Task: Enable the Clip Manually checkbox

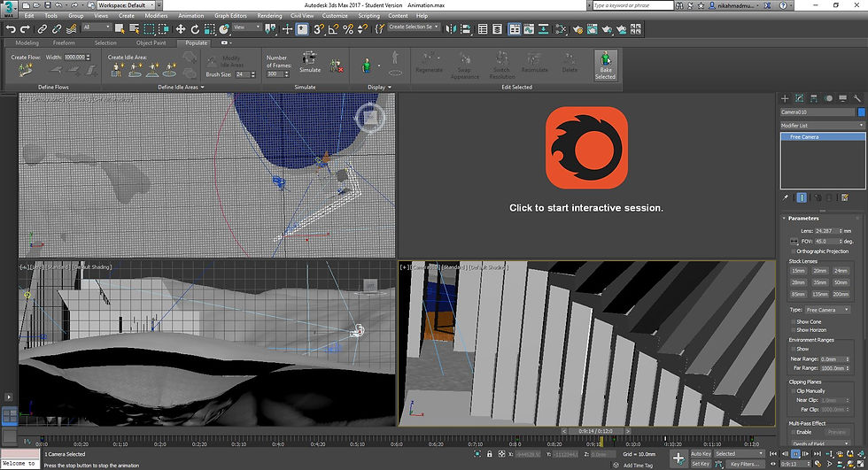Action: pyautogui.click(x=794, y=391)
